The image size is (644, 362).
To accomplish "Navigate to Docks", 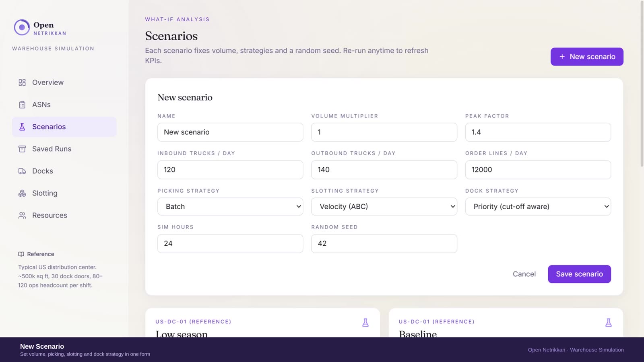I will (x=64, y=171).
